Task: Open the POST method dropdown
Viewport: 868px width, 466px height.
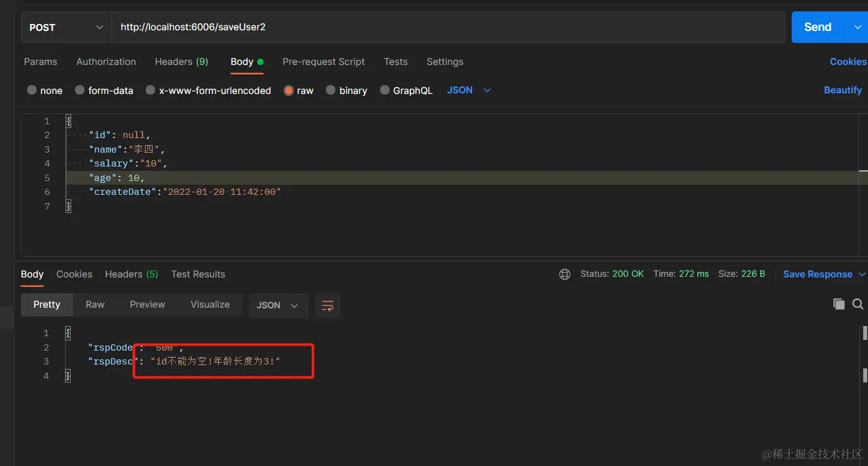Action: pyautogui.click(x=66, y=27)
